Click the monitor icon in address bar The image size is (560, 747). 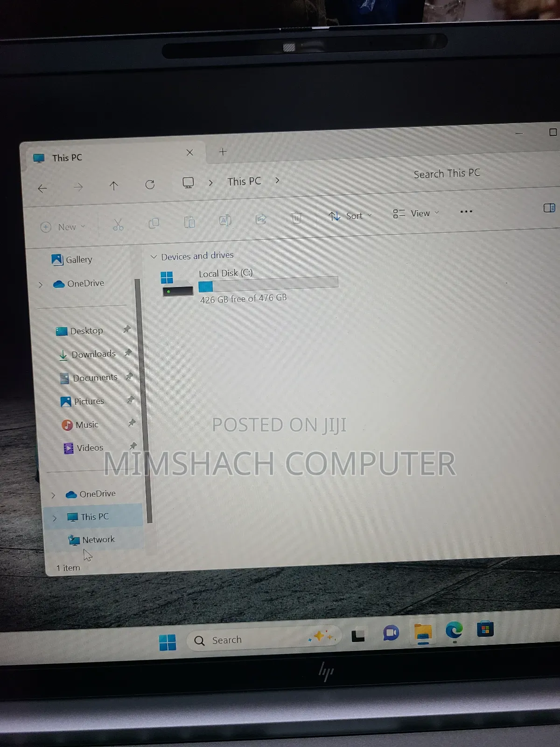[x=188, y=183]
